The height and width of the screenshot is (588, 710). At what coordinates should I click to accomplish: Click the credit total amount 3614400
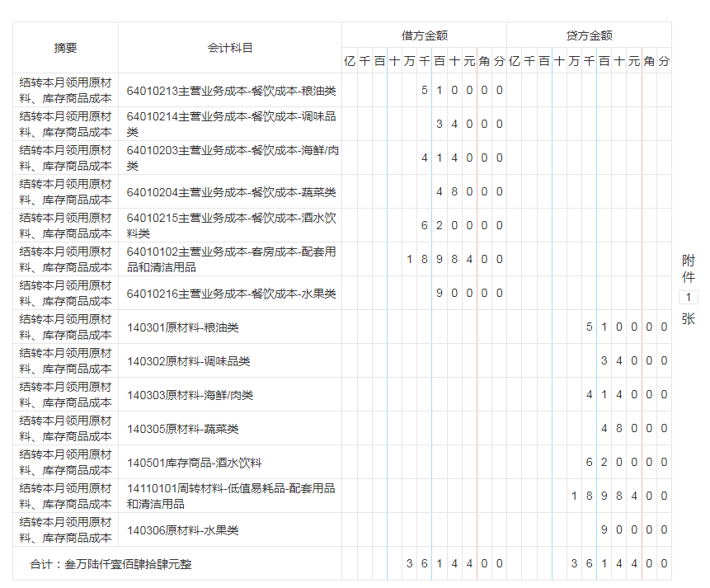619,563
